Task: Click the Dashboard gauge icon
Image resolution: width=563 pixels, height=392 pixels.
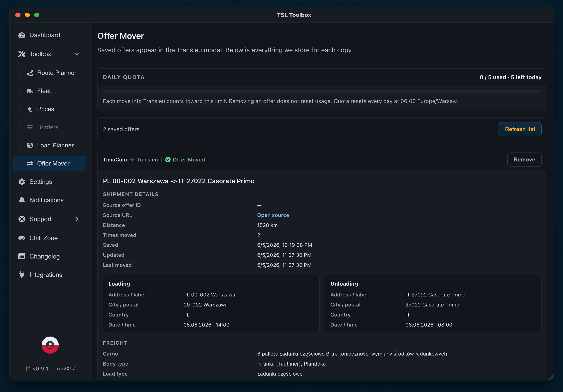Action: [x=22, y=35]
